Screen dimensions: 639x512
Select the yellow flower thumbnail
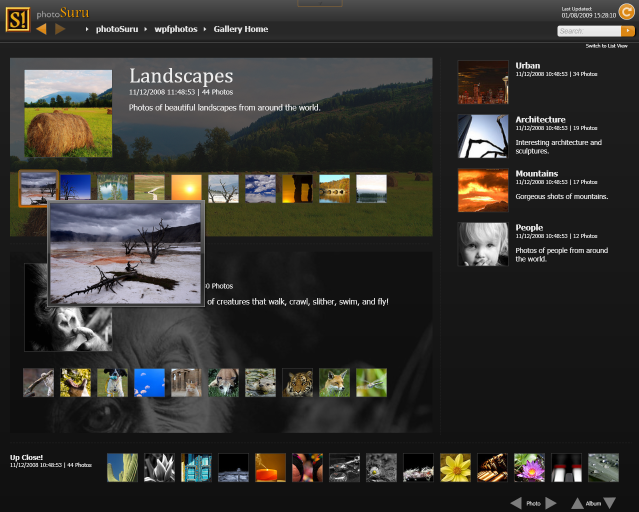(x=455, y=467)
